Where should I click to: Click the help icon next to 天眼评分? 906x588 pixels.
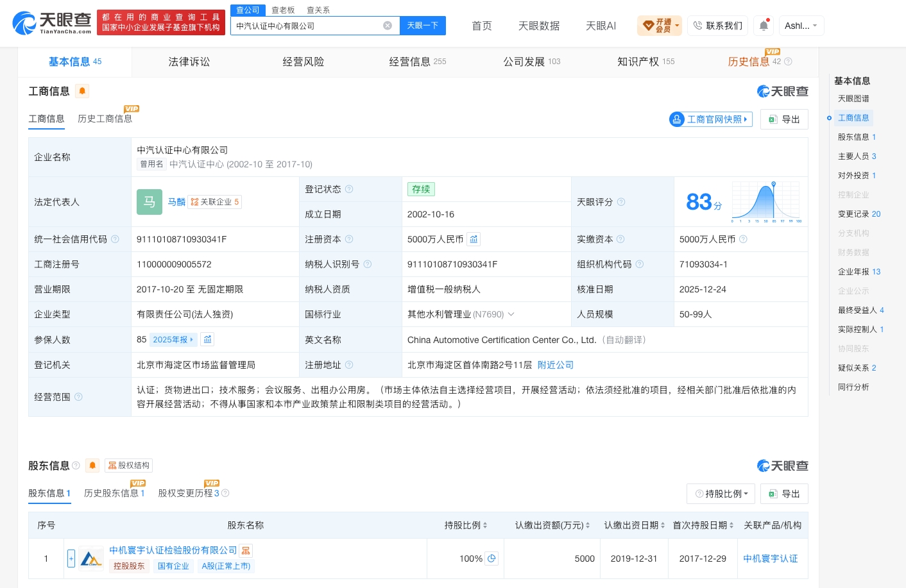click(x=621, y=202)
